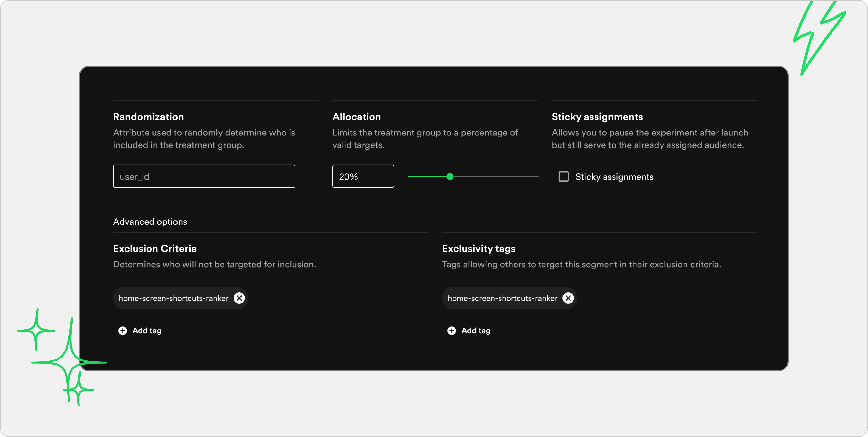Remove exclusivity home-screen-shortcuts-ranker tag

tap(568, 298)
